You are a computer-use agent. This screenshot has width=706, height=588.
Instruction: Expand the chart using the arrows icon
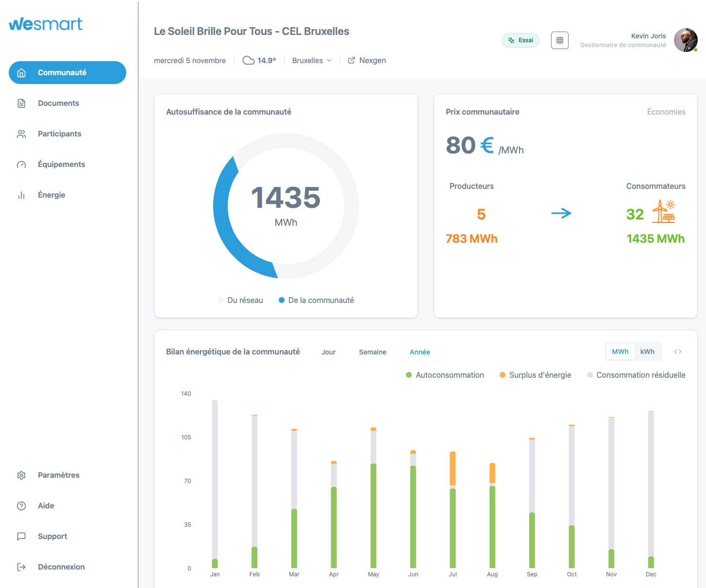[678, 352]
